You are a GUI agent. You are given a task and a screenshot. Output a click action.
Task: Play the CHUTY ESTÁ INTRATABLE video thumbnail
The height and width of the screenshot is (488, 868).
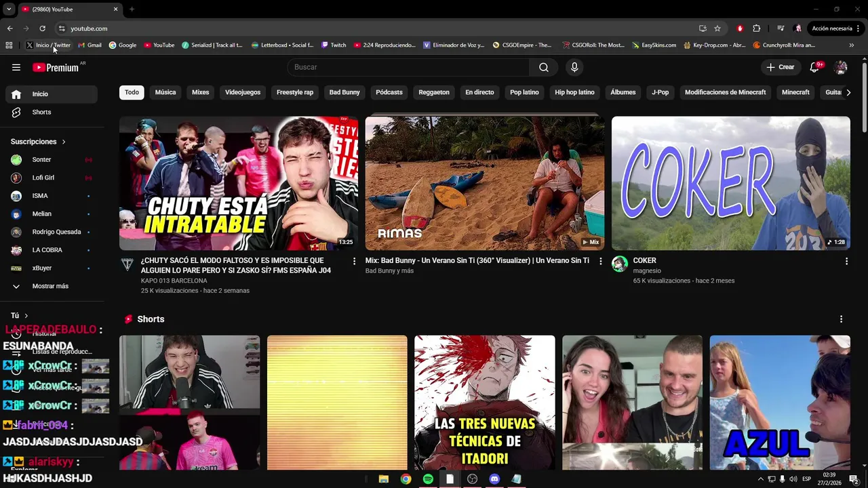pyautogui.click(x=239, y=183)
